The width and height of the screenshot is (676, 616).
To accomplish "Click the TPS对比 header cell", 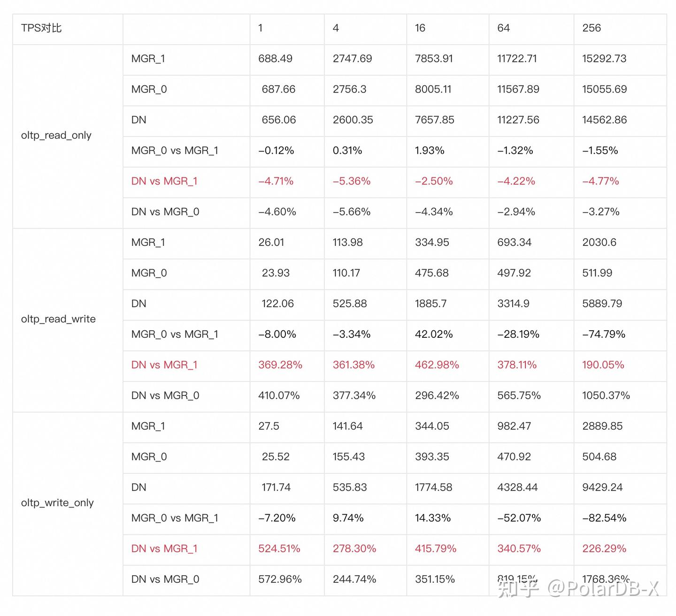I will [41, 28].
